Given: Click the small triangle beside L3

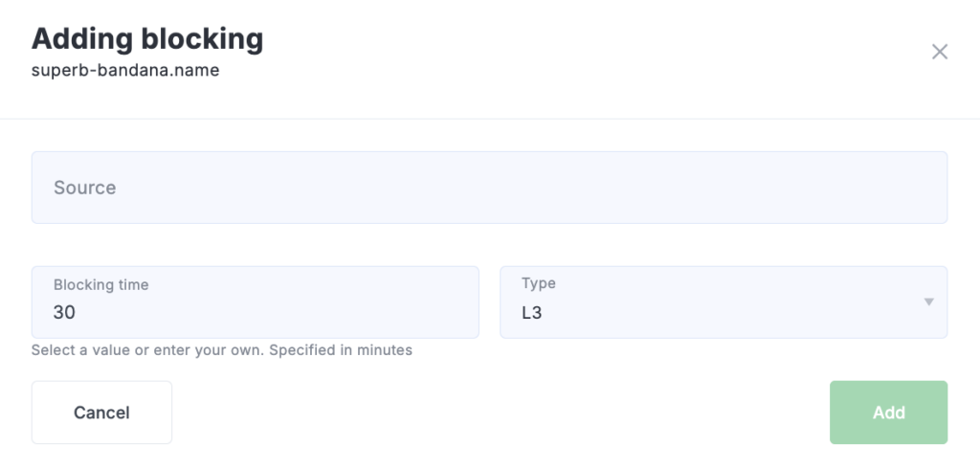Looking at the screenshot, I should [927, 302].
